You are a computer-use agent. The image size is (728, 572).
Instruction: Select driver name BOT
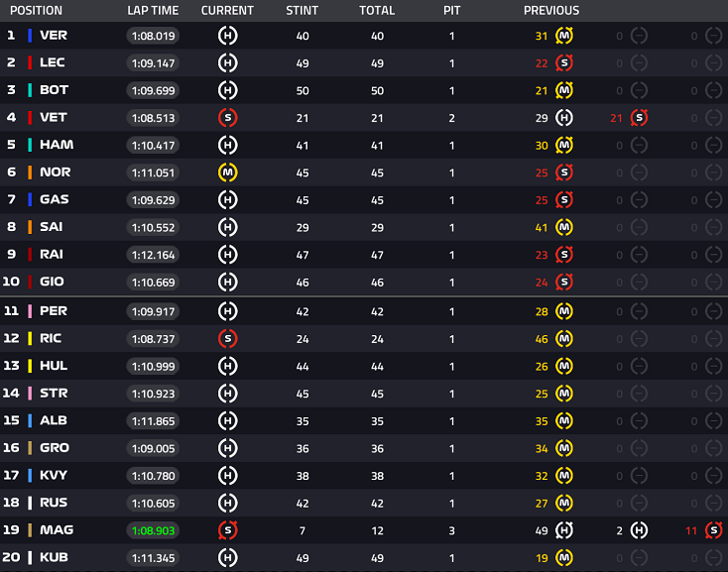(54, 90)
